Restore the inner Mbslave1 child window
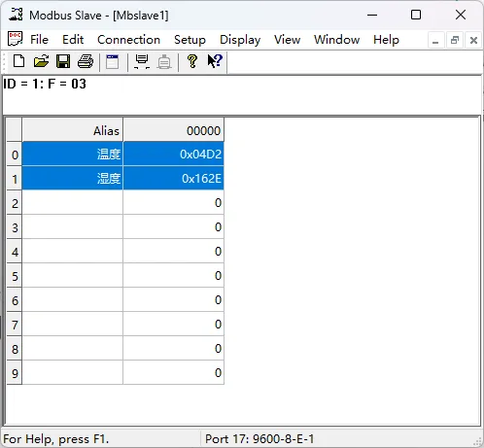Viewport: 484px width, 448px height. (455, 41)
